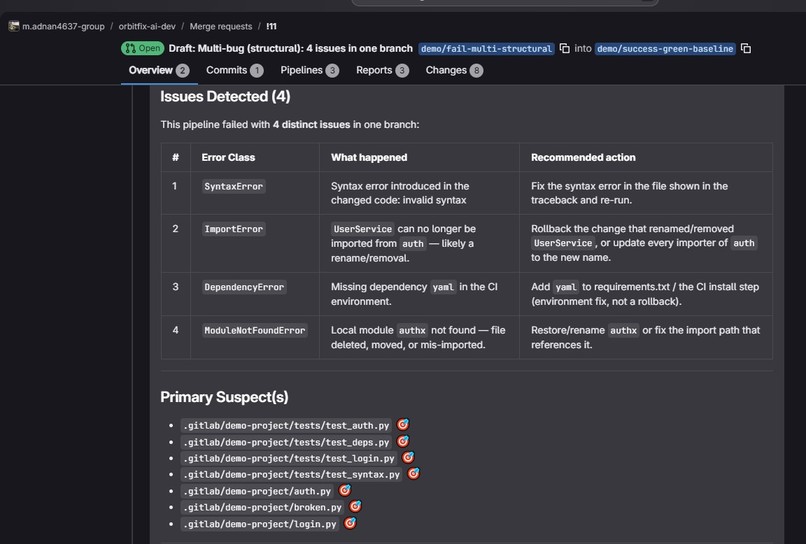
Task: Switch to the Pipelines tab
Action: [x=309, y=70]
